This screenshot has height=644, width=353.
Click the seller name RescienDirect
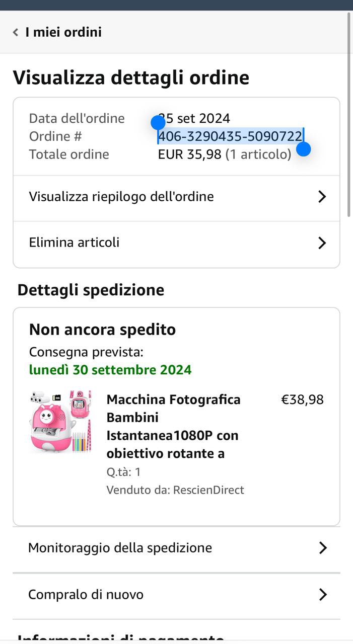click(208, 490)
